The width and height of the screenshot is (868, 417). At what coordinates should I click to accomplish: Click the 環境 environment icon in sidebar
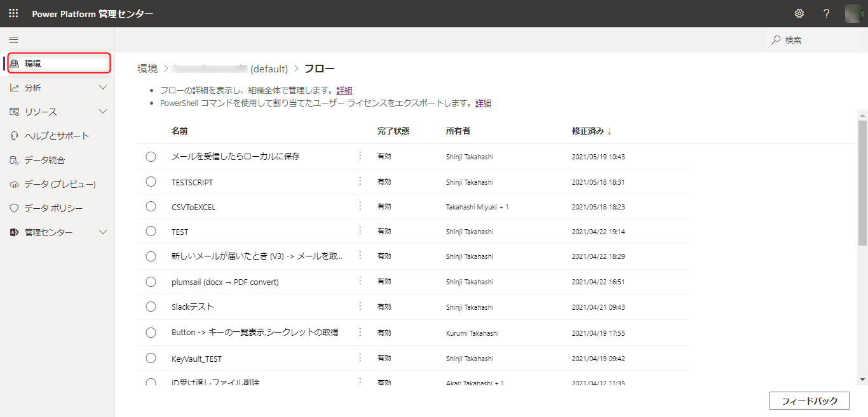[15, 63]
